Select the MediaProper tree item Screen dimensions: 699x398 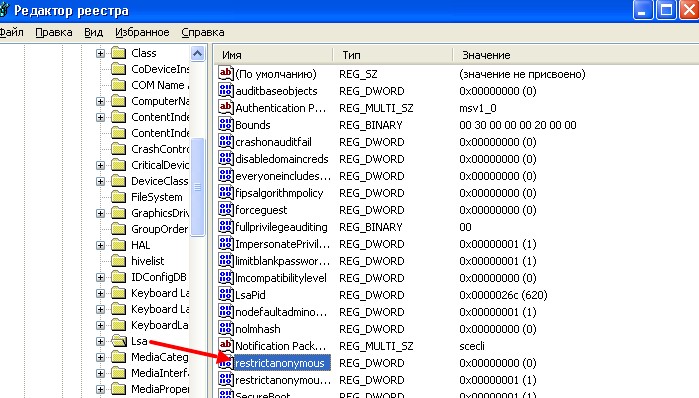[160, 389]
